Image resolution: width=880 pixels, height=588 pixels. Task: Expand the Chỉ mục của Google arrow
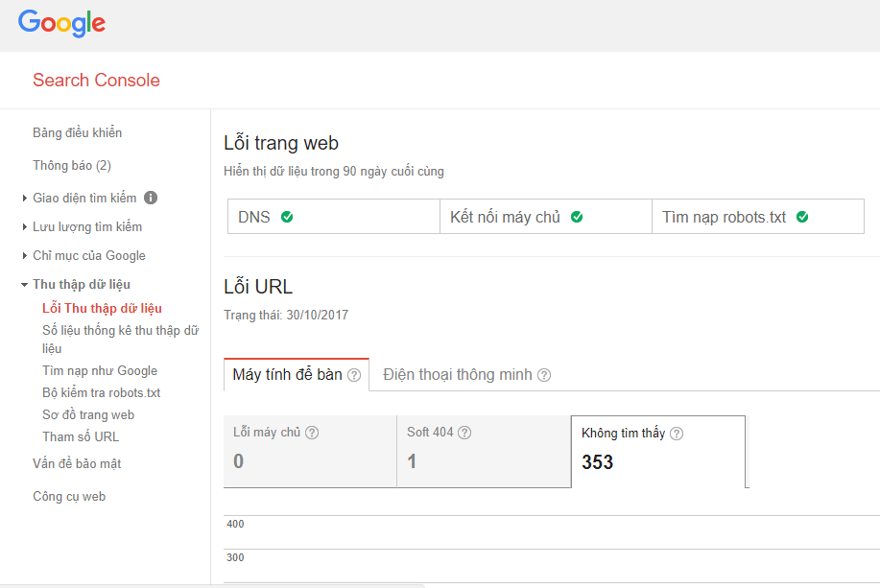[x=24, y=256]
